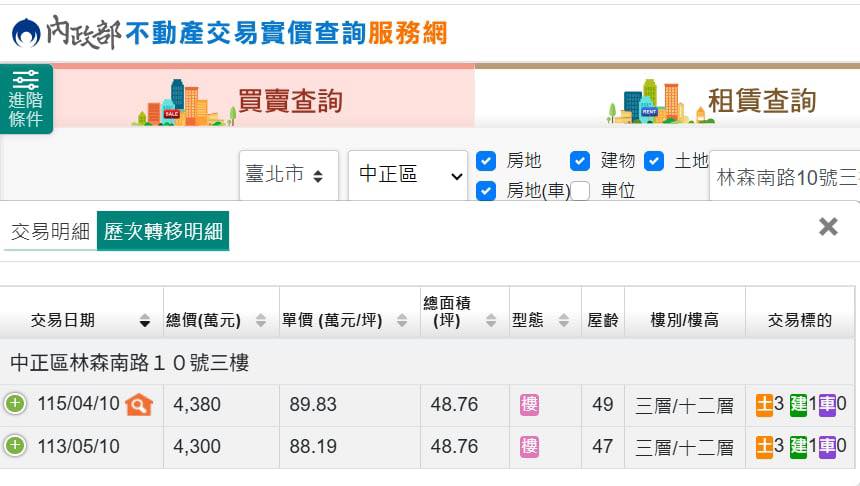Click the date 113/05/10

78,447
